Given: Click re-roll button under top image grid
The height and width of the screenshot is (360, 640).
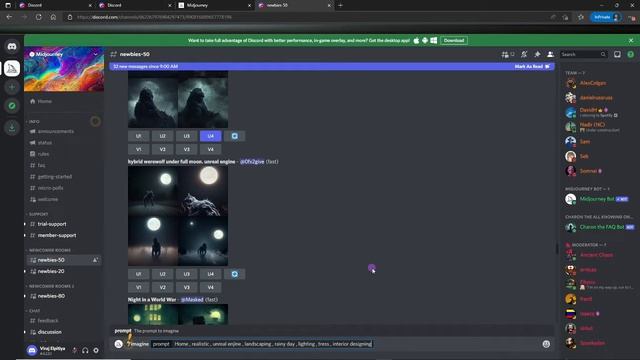Looking at the screenshot, I should (x=235, y=136).
